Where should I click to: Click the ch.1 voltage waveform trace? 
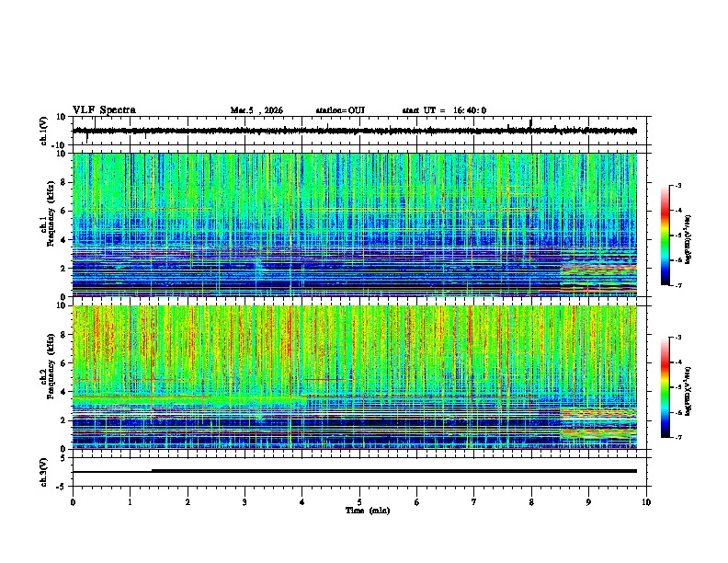pyautogui.click(x=355, y=131)
